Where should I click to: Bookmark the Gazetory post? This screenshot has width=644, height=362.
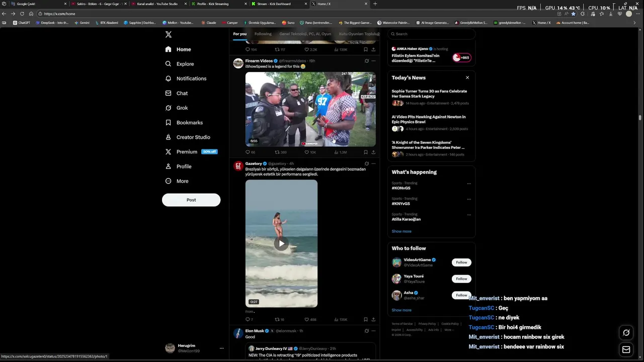366,319
